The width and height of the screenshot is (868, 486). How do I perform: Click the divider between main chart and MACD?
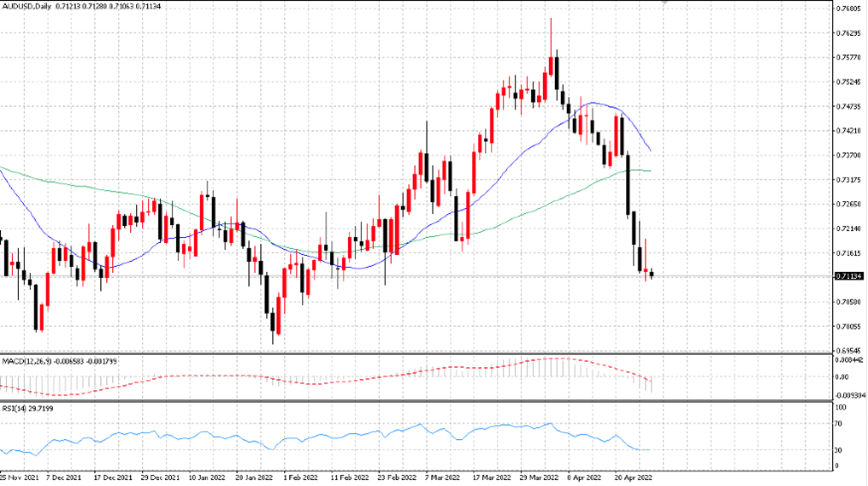pyautogui.click(x=416, y=353)
